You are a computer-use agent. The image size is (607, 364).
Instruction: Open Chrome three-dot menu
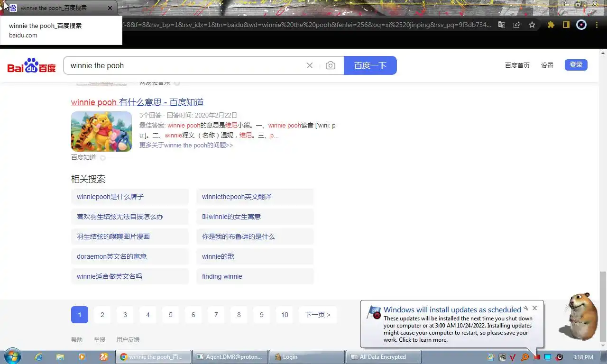(x=596, y=25)
